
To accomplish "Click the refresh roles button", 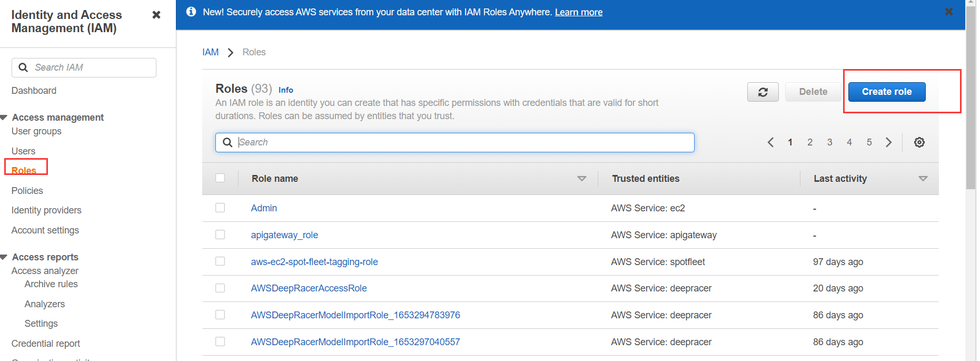I will tap(763, 92).
